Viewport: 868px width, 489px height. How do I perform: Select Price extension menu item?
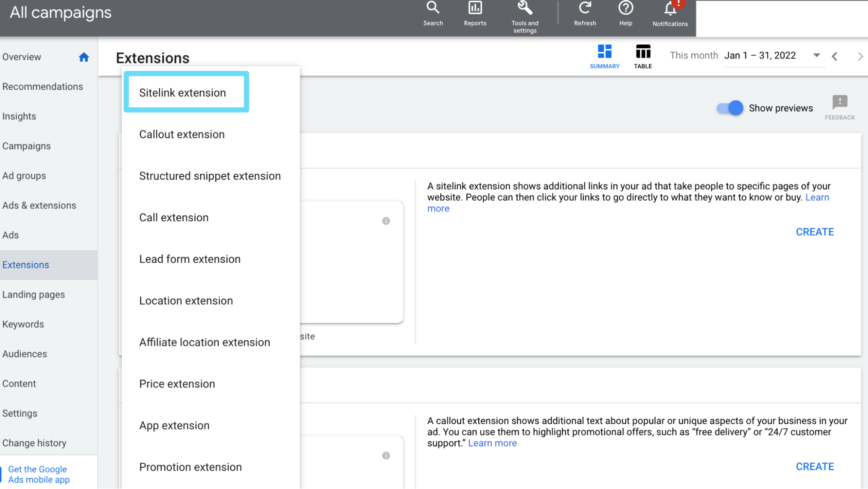(211, 384)
